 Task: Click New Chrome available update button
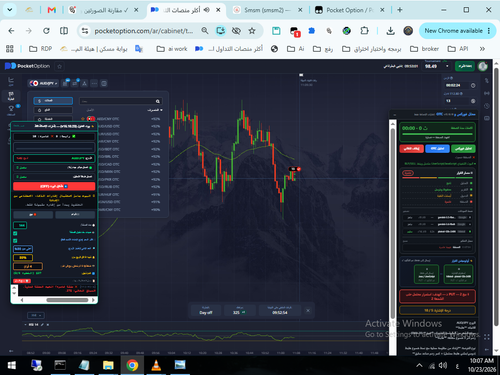point(457,31)
